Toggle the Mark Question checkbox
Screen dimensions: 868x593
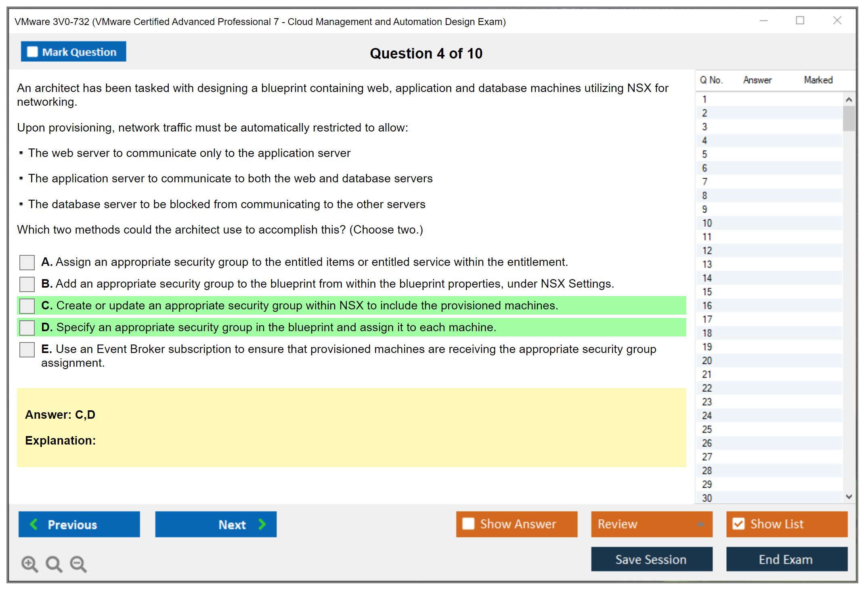pos(32,52)
